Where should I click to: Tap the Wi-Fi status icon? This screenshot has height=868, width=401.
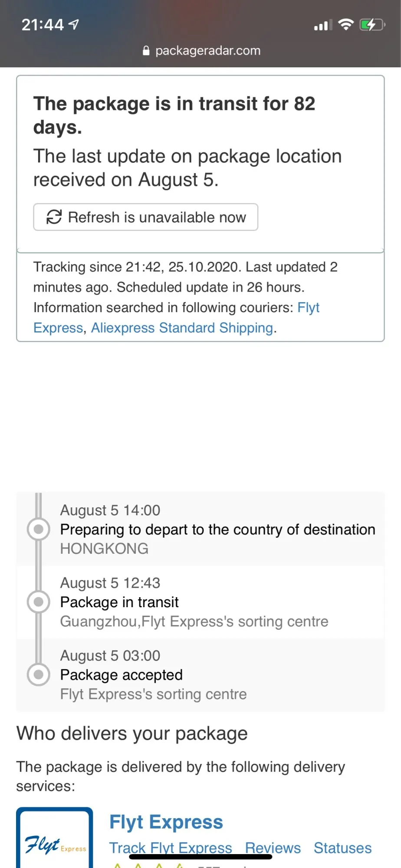click(346, 24)
